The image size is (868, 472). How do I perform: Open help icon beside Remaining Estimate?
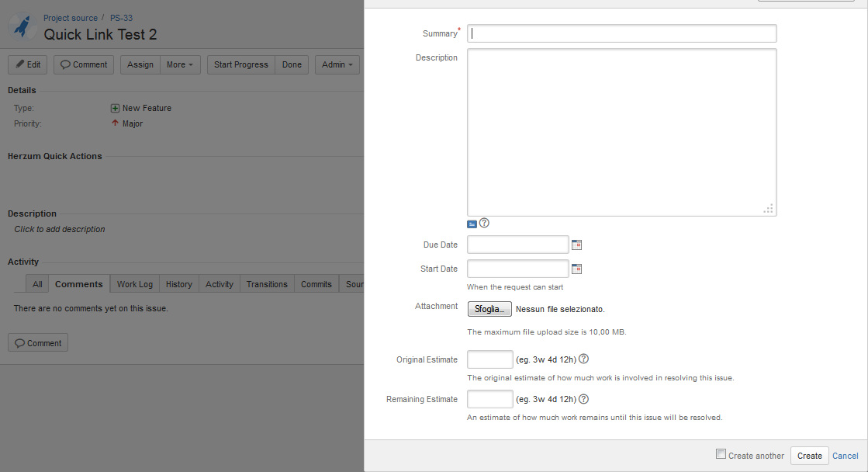tap(584, 399)
